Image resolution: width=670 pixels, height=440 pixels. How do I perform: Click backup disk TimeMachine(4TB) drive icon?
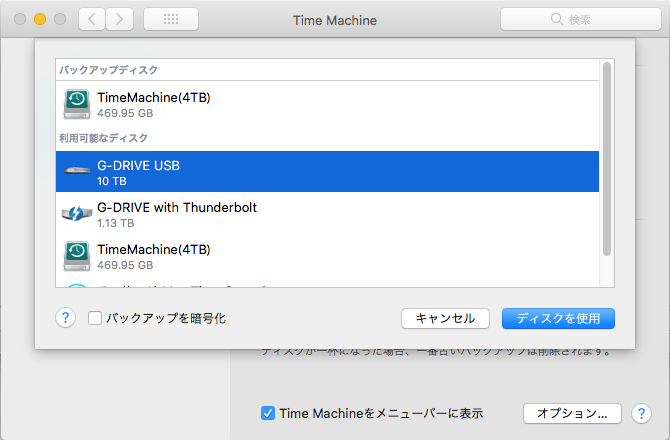(x=77, y=104)
